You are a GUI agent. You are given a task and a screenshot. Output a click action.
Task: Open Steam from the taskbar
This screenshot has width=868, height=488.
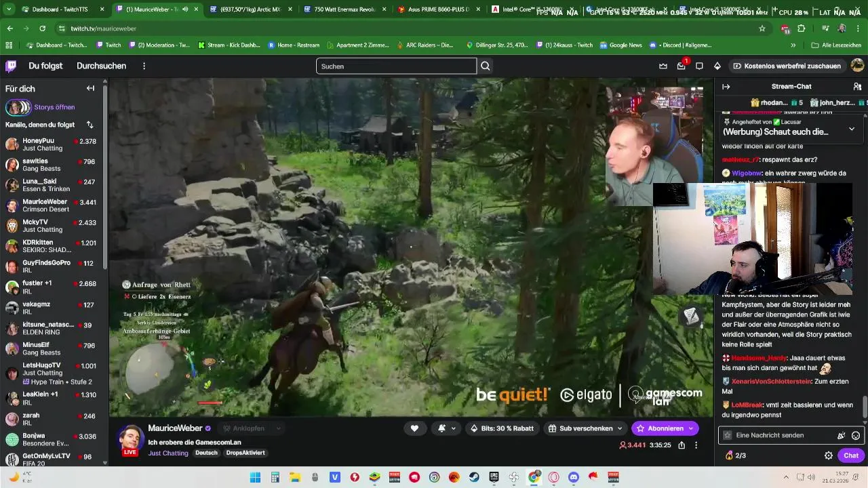(474, 477)
